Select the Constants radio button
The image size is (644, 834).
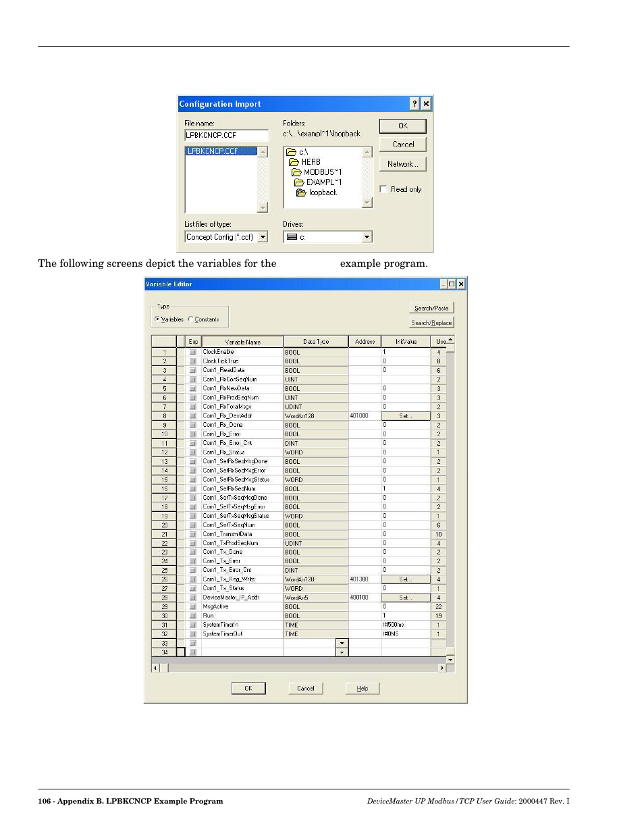tap(190, 319)
